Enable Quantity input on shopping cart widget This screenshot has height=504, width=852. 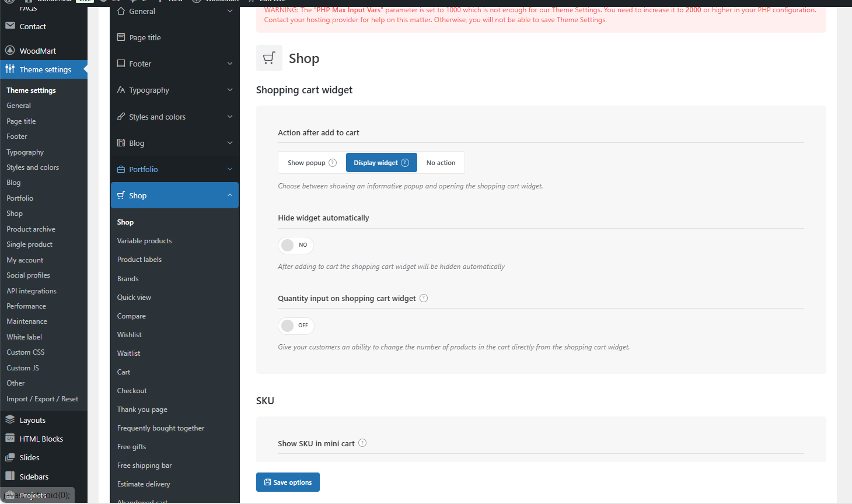tap(295, 325)
